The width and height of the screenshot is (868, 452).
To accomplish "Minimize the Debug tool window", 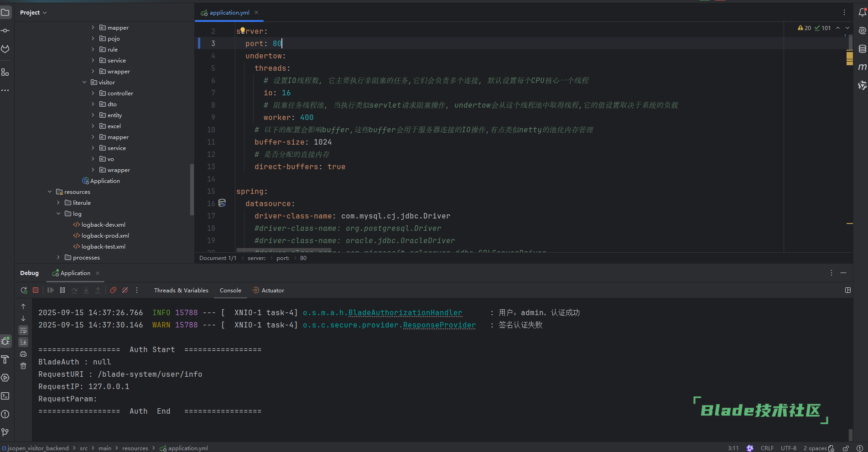I will click(843, 273).
